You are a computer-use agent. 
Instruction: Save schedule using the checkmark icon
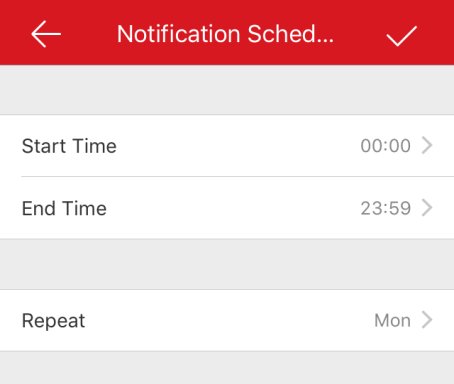click(x=402, y=35)
